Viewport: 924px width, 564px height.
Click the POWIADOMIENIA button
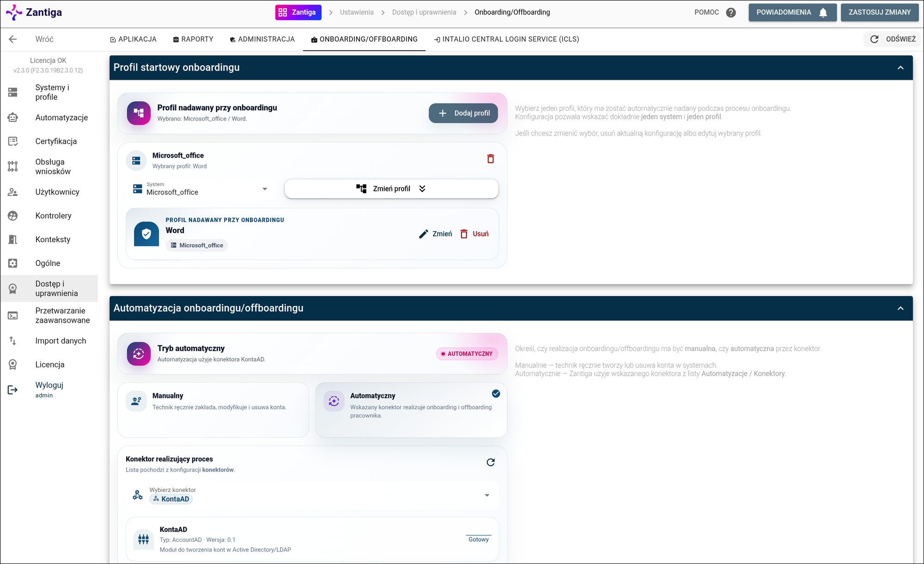click(792, 12)
